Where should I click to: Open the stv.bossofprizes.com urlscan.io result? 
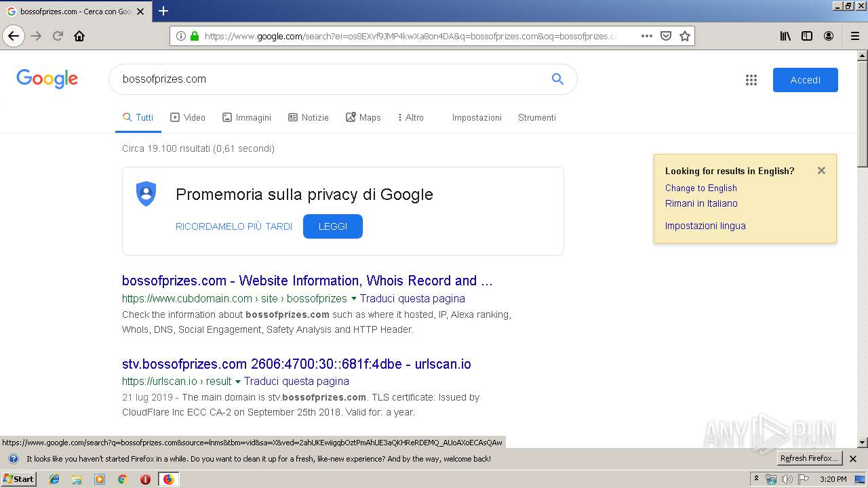(x=296, y=364)
